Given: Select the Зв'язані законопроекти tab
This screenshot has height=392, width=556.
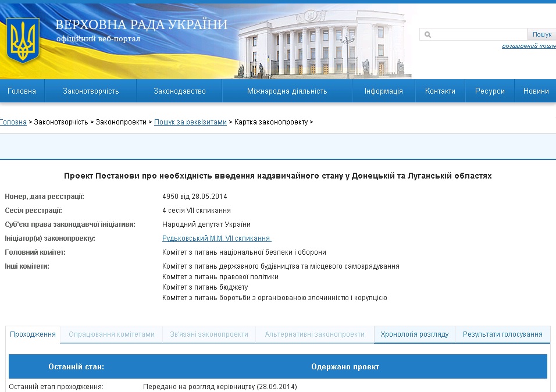Looking at the screenshot, I should tap(209, 334).
